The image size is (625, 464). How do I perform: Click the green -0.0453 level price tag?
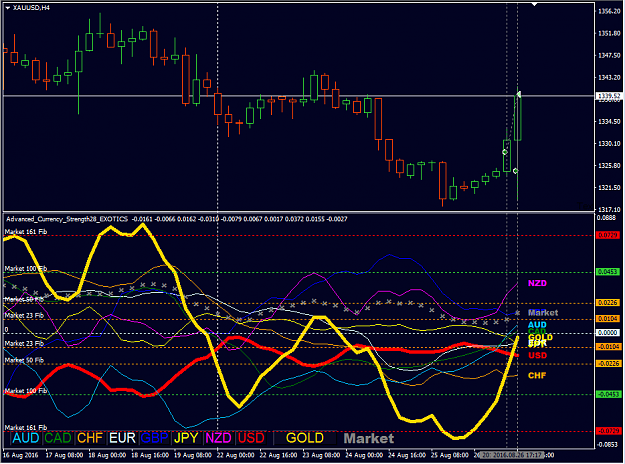(608, 394)
